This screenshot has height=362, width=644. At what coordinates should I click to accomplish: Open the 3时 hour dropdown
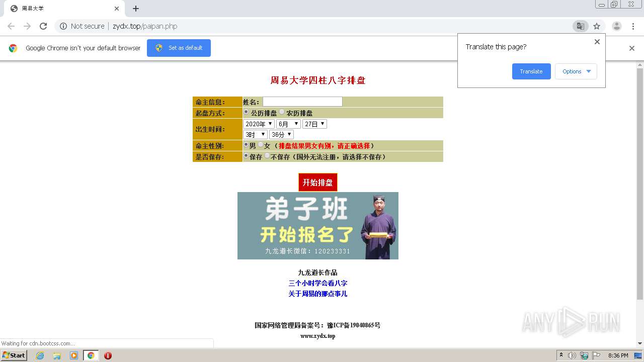[x=255, y=134]
